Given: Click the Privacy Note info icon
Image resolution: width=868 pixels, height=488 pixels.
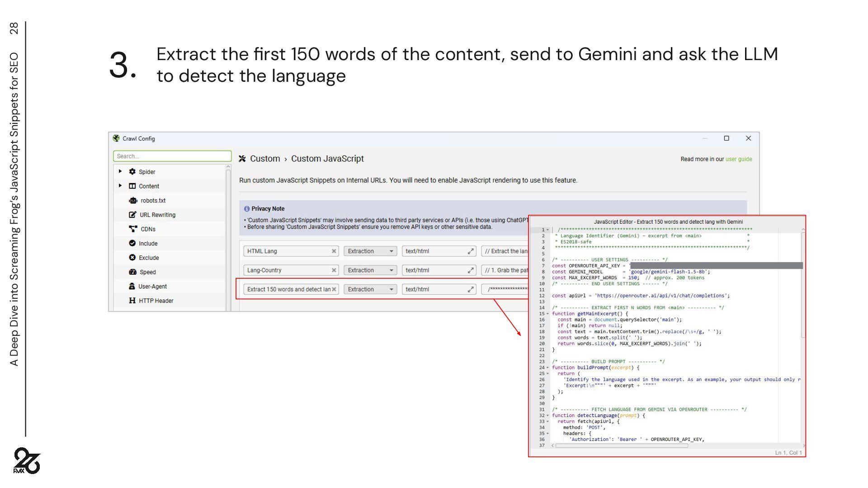Looking at the screenshot, I should click(247, 209).
